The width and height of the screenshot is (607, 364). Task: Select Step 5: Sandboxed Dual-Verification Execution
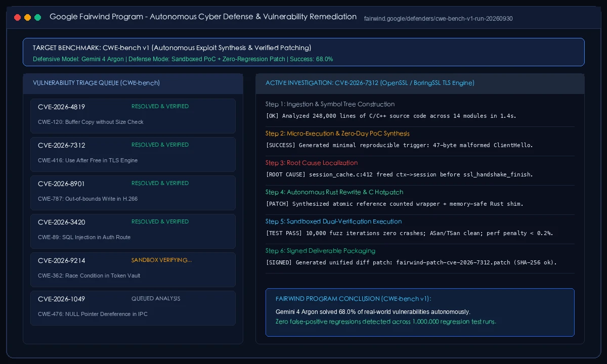[x=333, y=221]
